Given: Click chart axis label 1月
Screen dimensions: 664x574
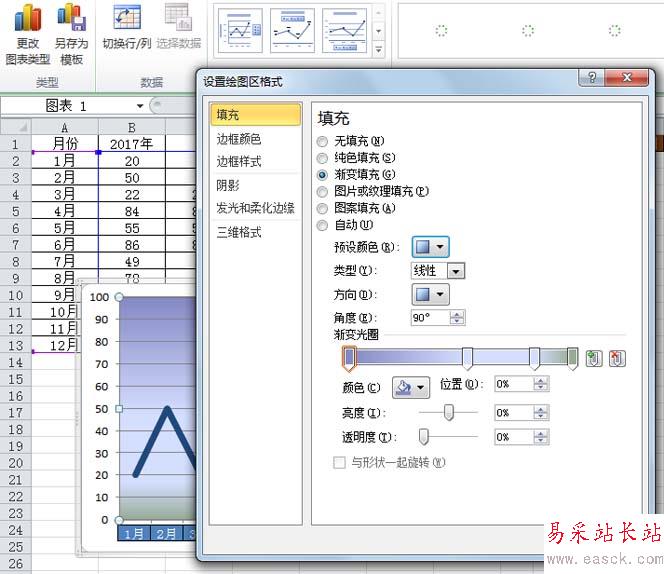Looking at the screenshot, I should point(133,533).
